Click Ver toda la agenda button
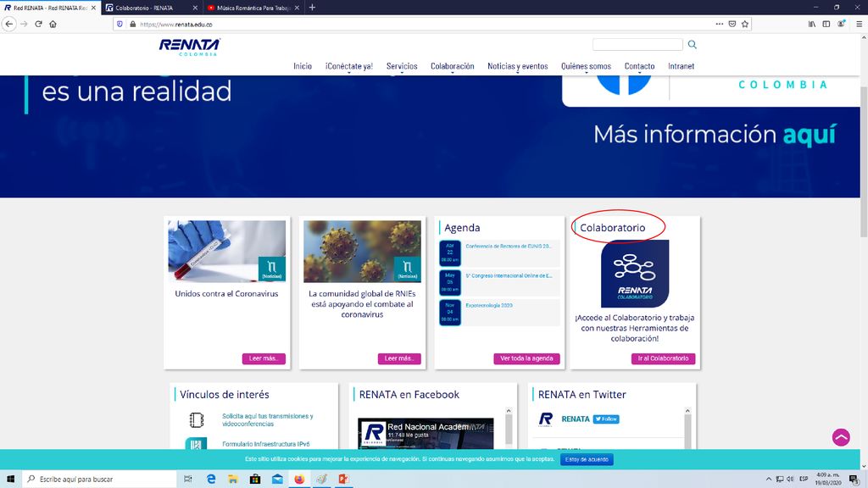The height and width of the screenshot is (488, 868). point(526,358)
